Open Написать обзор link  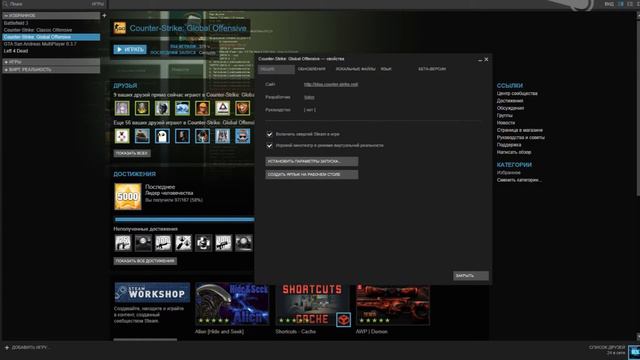(514, 152)
